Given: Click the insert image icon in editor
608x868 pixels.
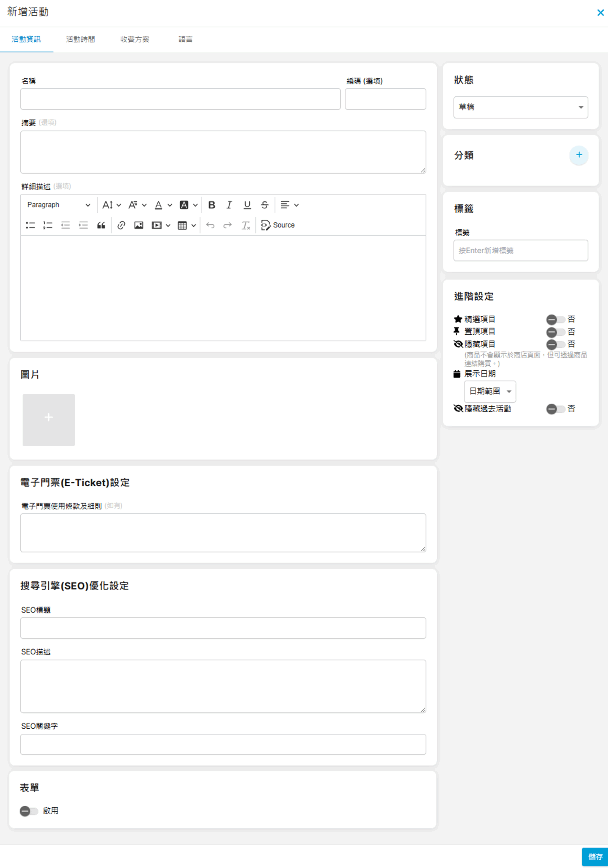Looking at the screenshot, I should pyautogui.click(x=138, y=225).
